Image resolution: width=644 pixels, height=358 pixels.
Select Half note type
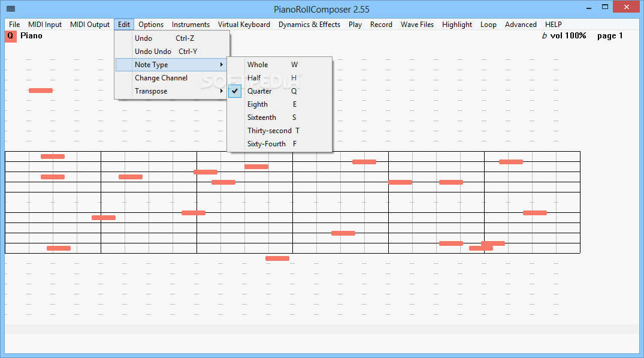pos(279,78)
